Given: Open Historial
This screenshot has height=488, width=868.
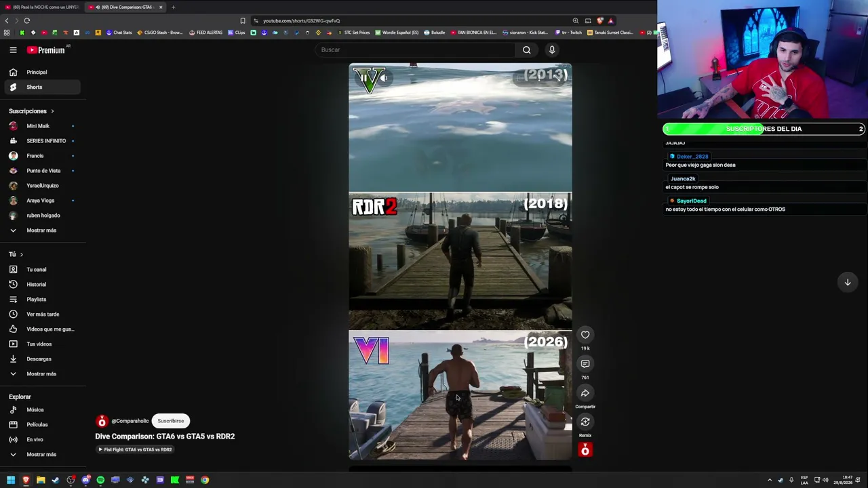Looking at the screenshot, I should coord(43,285).
